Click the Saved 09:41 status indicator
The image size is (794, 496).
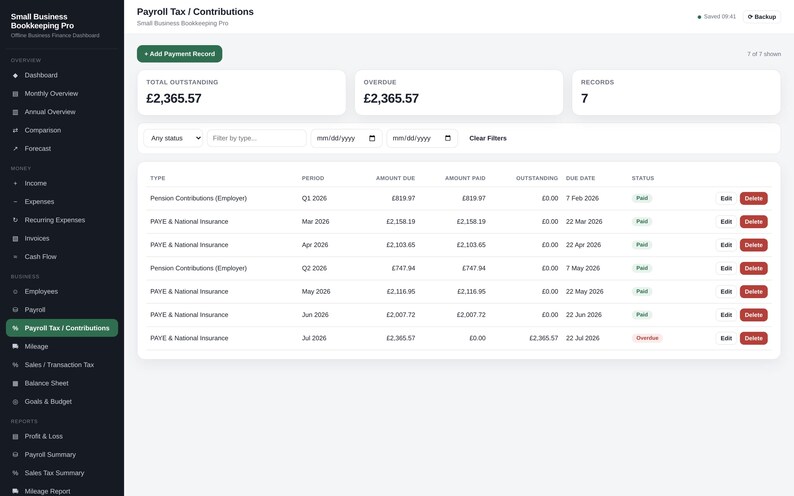tap(717, 17)
